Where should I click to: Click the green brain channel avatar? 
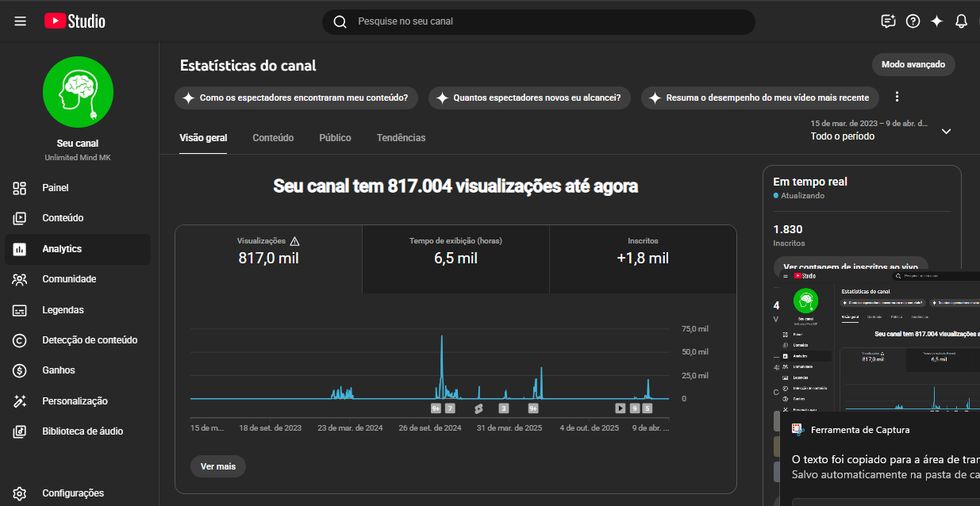tap(78, 91)
